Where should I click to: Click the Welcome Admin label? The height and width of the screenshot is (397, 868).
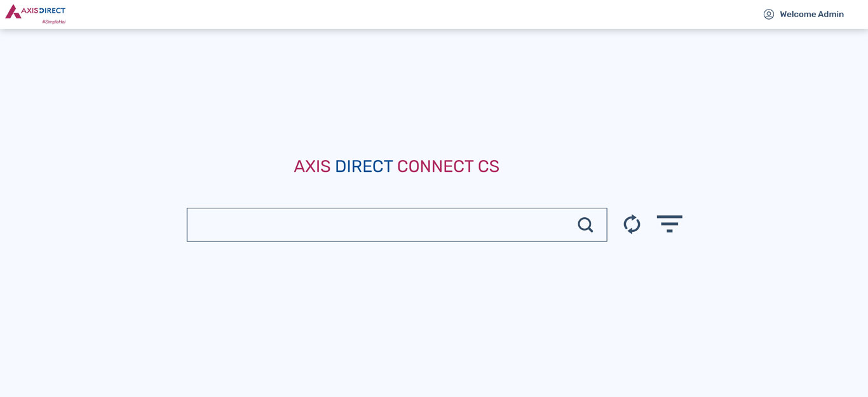pos(811,14)
